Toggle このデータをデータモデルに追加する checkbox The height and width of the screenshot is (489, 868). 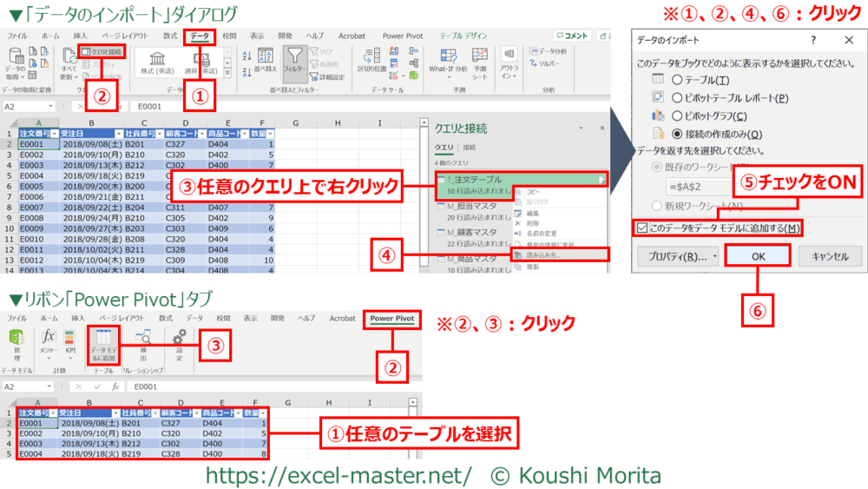[642, 228]
